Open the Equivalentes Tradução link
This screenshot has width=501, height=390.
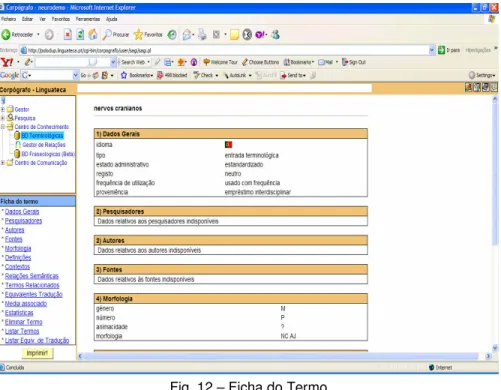click(x=34, y=294)
